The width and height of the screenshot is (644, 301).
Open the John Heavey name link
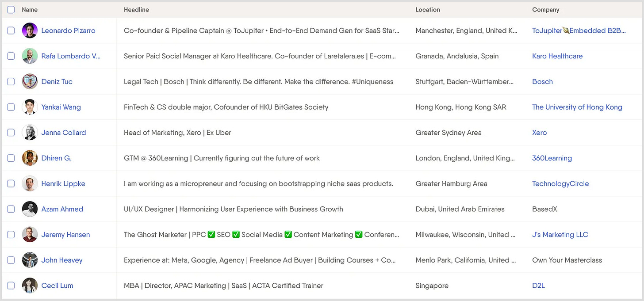click(62, 260)
